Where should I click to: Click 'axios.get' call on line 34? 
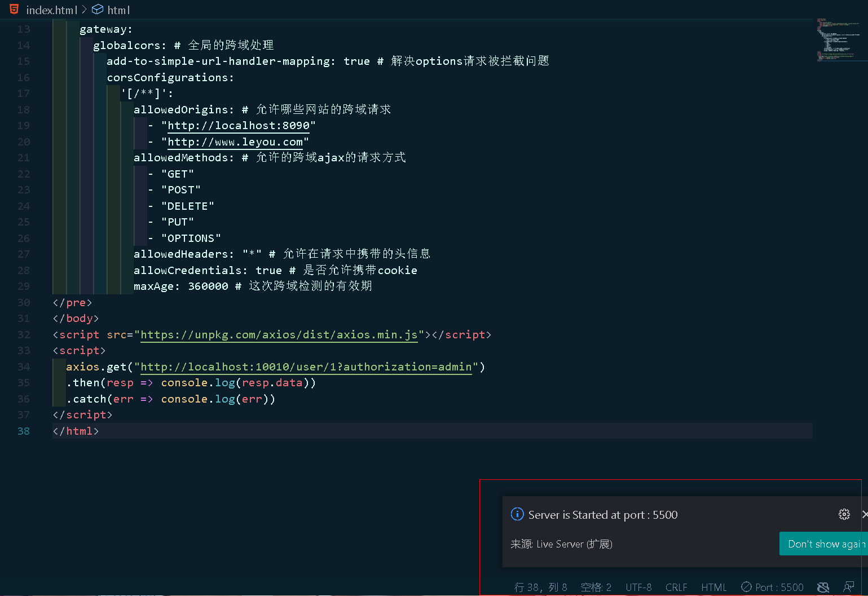tap(96, 367)
